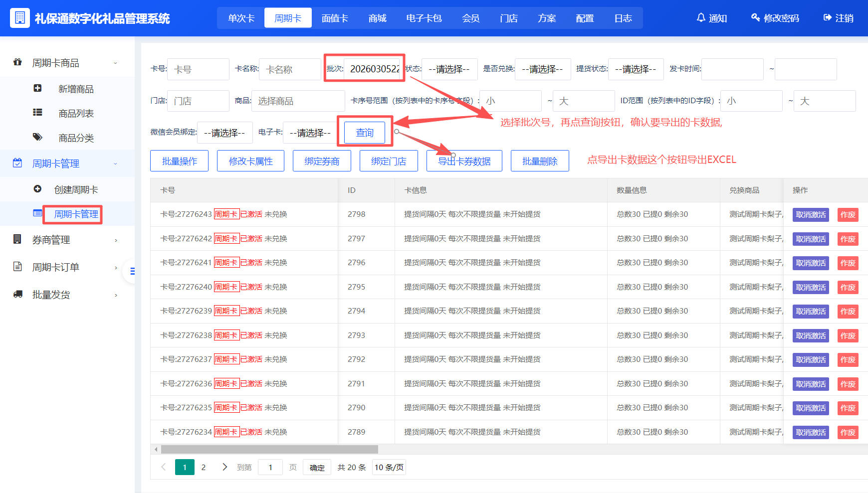Click 导出卡券数据 to export card data
The width and height of the screenshot is (868, 493).
click(x=464, y=161)
